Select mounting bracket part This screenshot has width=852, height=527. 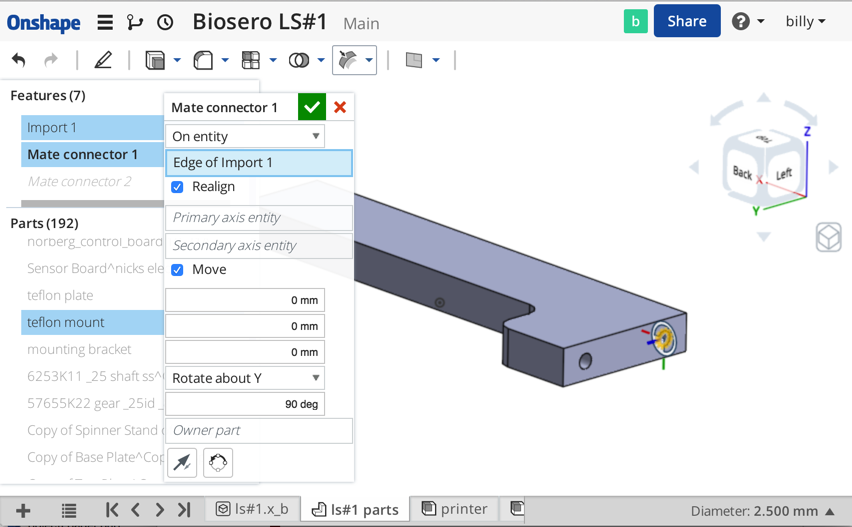tap(79, 349)
